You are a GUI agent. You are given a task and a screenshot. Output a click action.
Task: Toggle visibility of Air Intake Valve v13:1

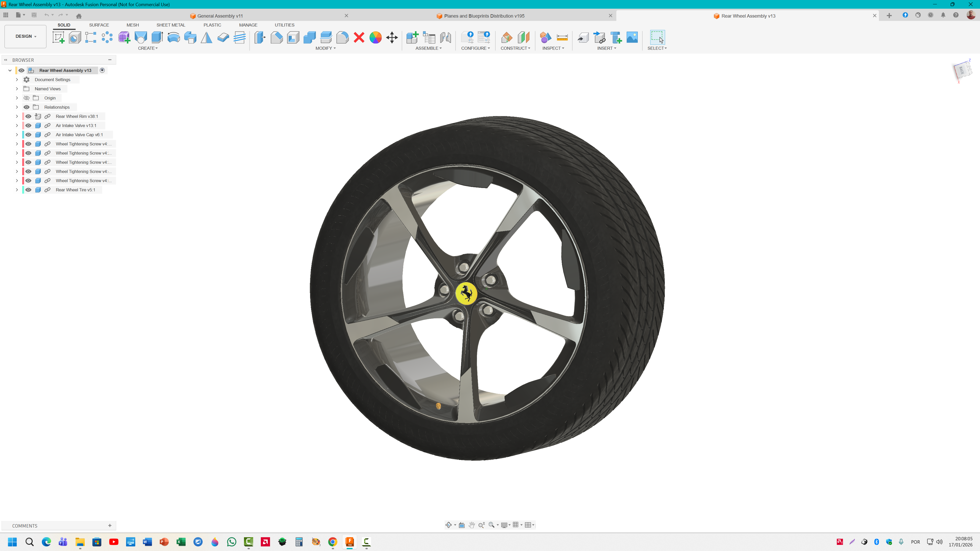click(x=29, y=126)
